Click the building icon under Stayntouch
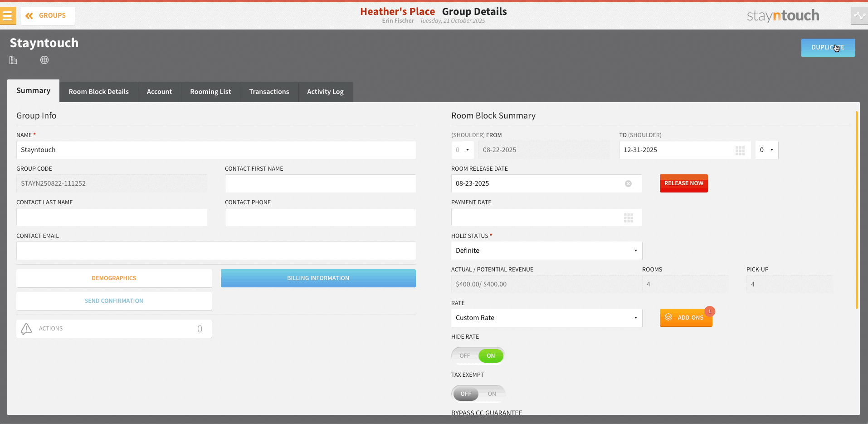Viewport: 868px width, 424px height. pyautogui.click(x=13, y=60)
